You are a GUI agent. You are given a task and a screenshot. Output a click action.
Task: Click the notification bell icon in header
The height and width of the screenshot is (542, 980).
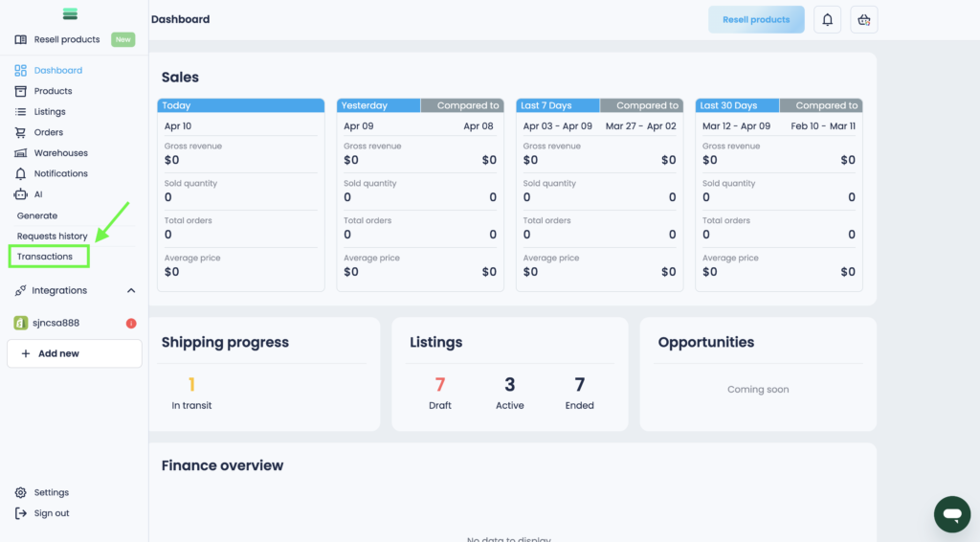827,20
